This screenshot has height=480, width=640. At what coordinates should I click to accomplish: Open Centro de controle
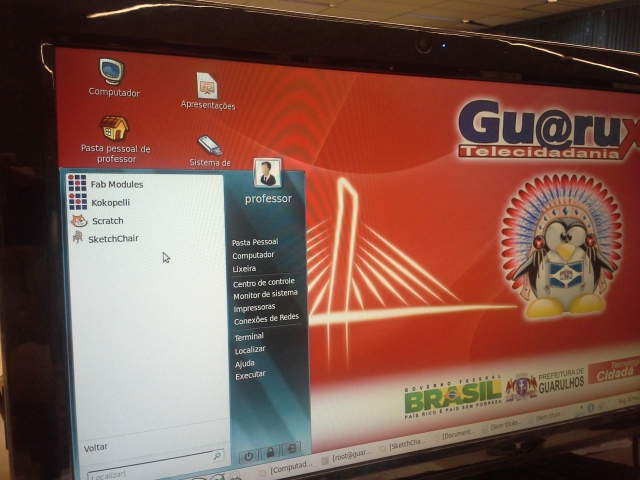point(264,282)
